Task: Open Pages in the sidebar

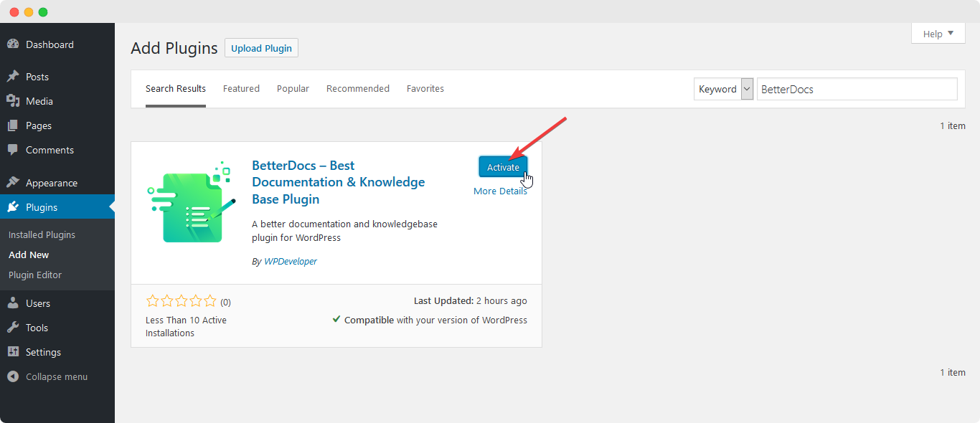Action: click(57, 125)
